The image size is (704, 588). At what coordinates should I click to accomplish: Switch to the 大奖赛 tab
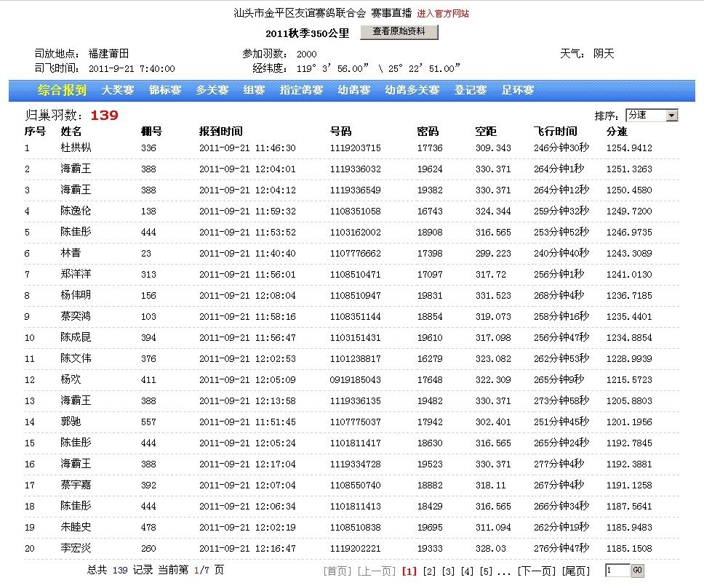click(x=118, y=90)
